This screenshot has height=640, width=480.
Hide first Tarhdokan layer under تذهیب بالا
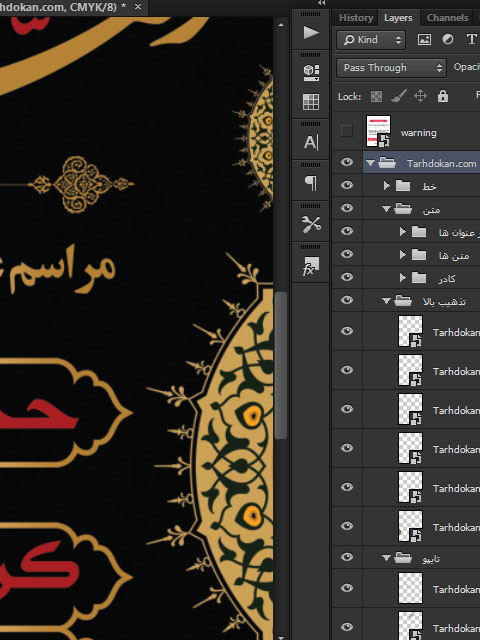pos(347,331)
